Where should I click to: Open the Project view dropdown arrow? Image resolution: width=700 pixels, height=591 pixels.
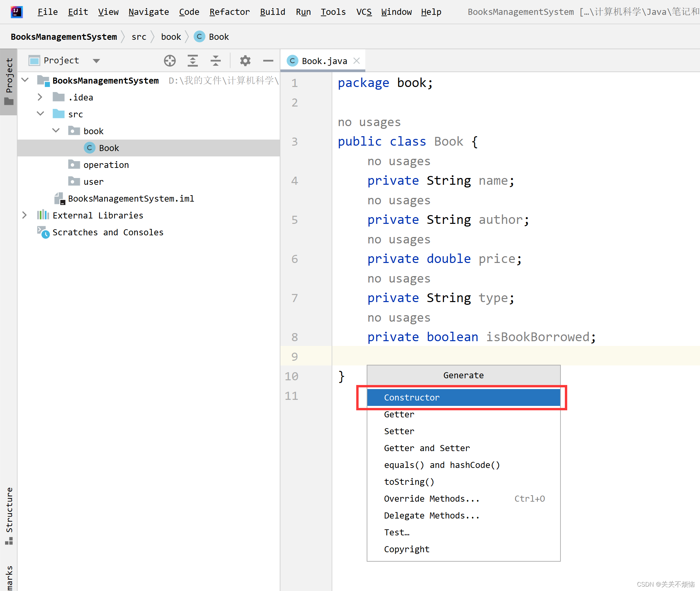click(96, 61)
